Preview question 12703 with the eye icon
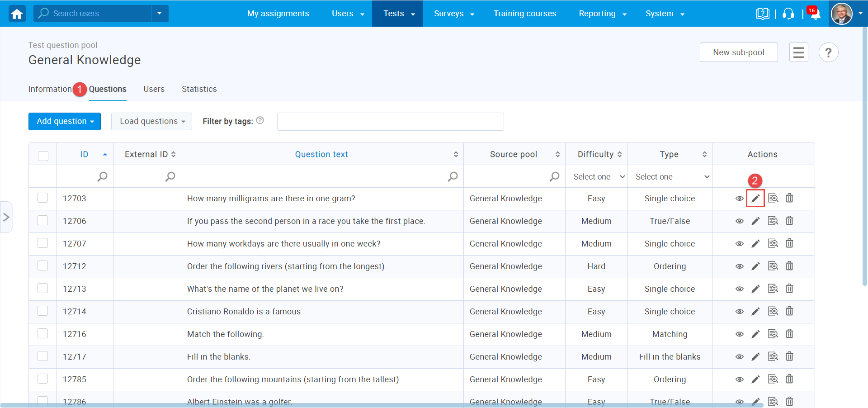 (739, 198)
